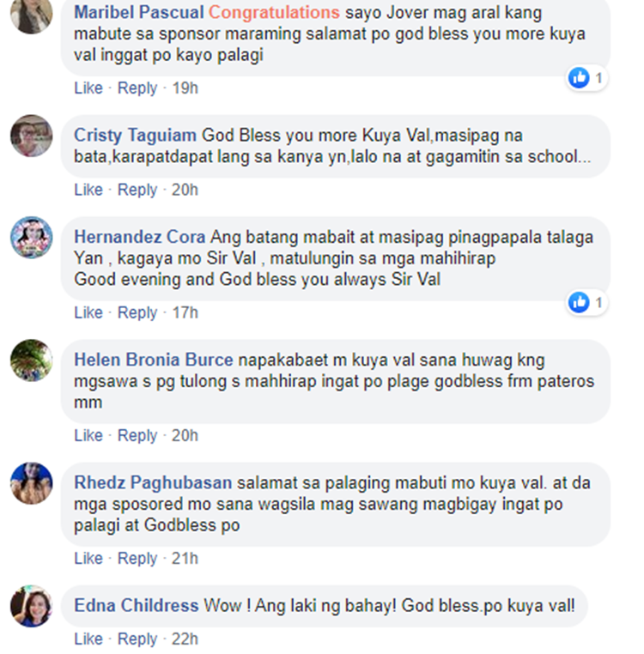
Task: Open Rhedz Paghubasan's profile avatar
Action: 31,483
